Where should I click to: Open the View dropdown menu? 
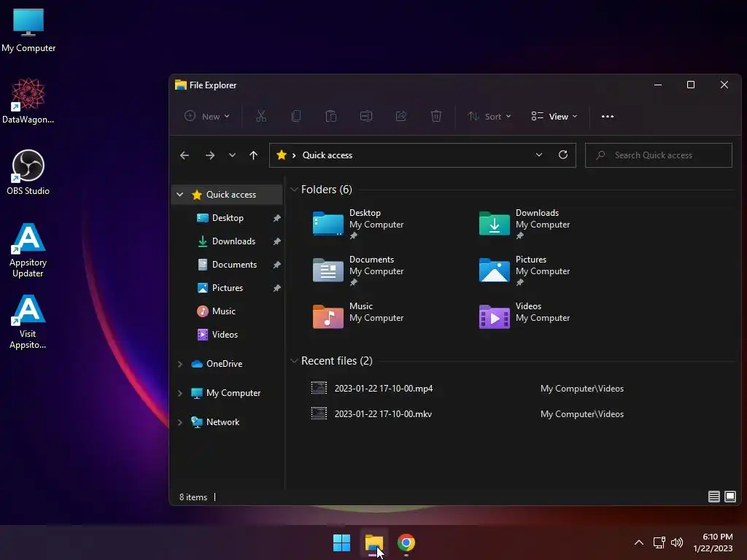click(x=554, y=116)
